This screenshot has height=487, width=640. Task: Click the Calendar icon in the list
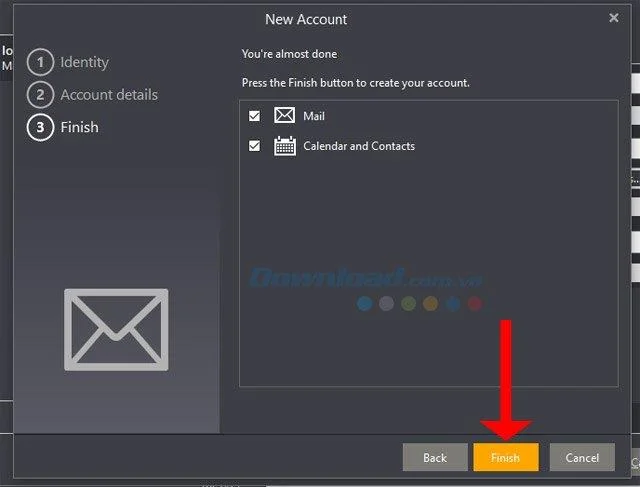[285, 146]
